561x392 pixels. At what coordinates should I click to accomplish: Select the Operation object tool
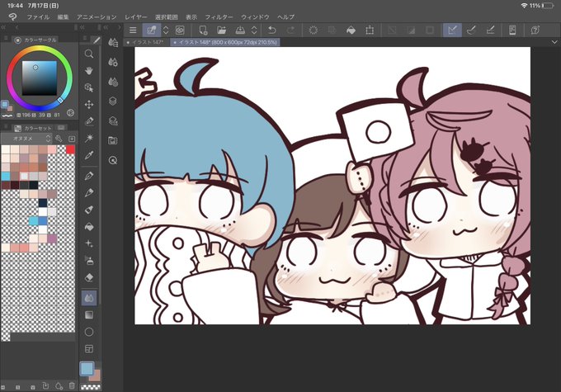click(89, 87)
